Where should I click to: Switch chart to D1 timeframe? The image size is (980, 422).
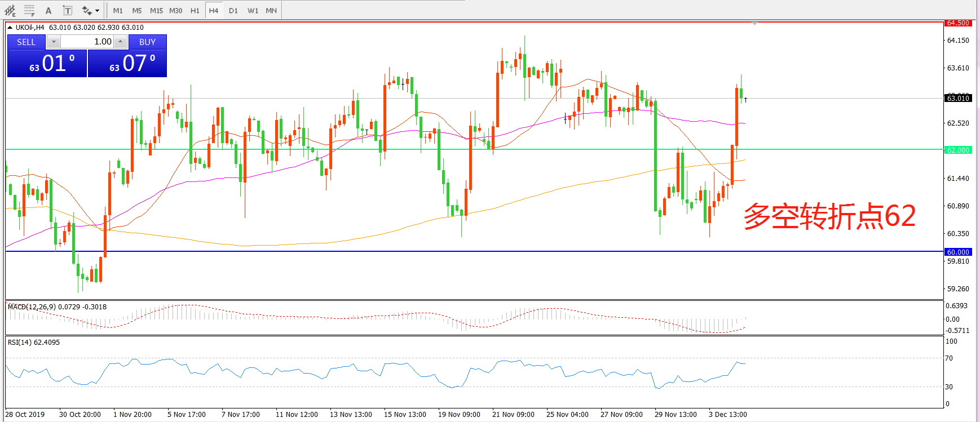pyautogui.click(x=233, y=10)
